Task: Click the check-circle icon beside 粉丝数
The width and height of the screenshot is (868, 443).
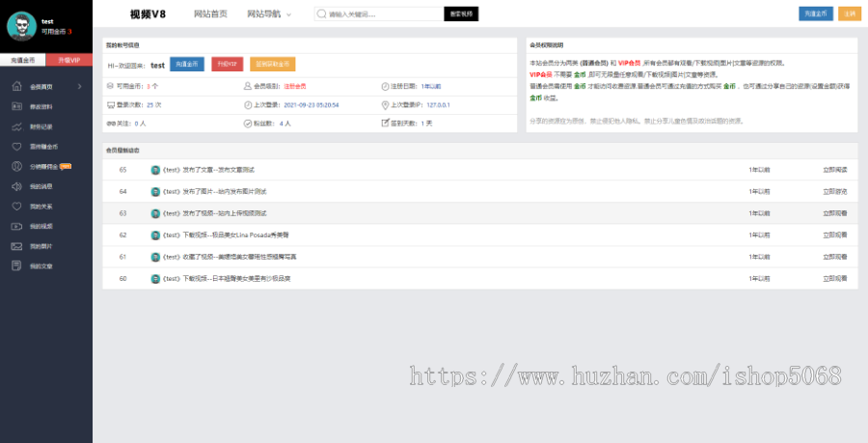Action: click(x=248, y=123)
